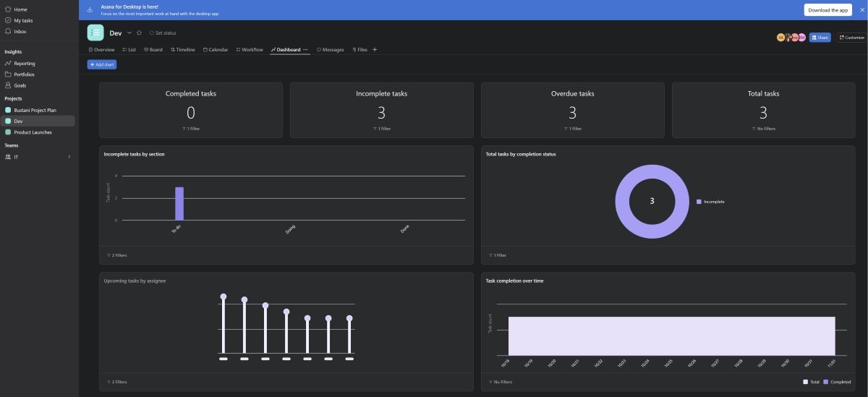
Task: Open Reporting under Insights
Action: pyautogui.click(x=24, y=63)
